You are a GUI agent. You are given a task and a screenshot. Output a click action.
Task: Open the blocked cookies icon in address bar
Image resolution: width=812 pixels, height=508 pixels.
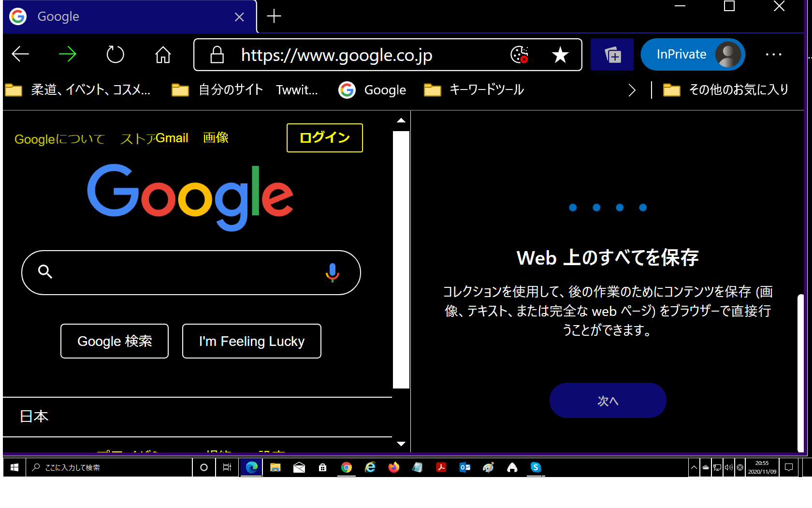pos(520,55)
